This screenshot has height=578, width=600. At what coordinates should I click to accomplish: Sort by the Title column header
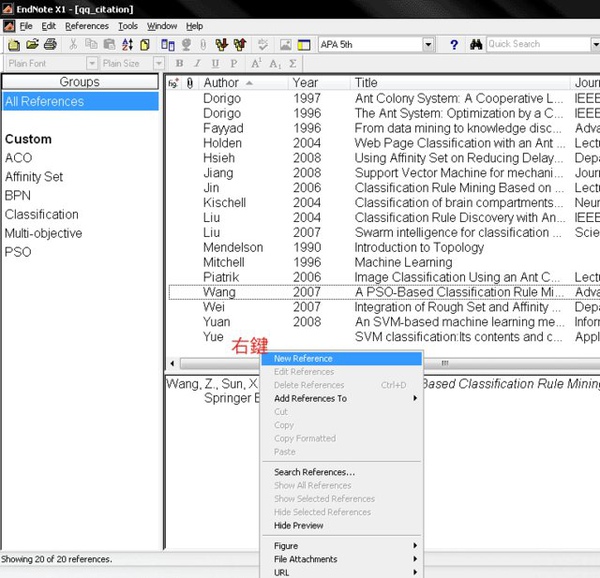[x=460, y=83]
